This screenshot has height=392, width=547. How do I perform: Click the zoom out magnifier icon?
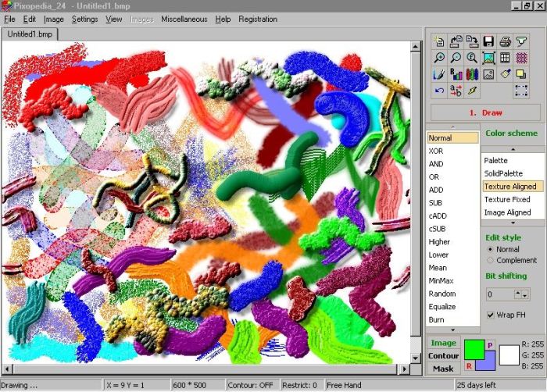tap(456, 58)
